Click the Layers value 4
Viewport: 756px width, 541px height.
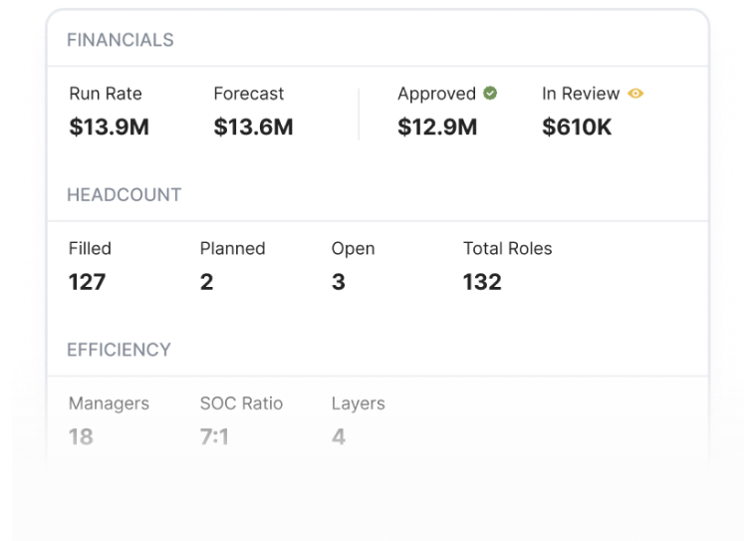(339, 436)
